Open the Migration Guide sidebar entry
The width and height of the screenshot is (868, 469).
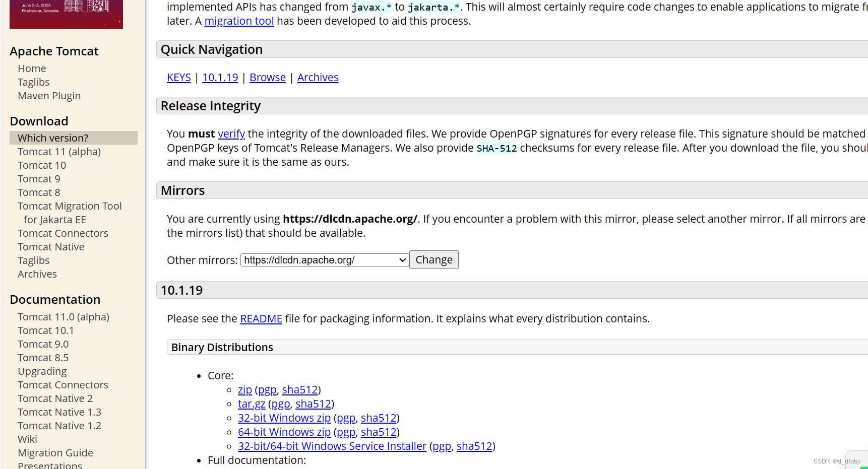pos(55,453)
